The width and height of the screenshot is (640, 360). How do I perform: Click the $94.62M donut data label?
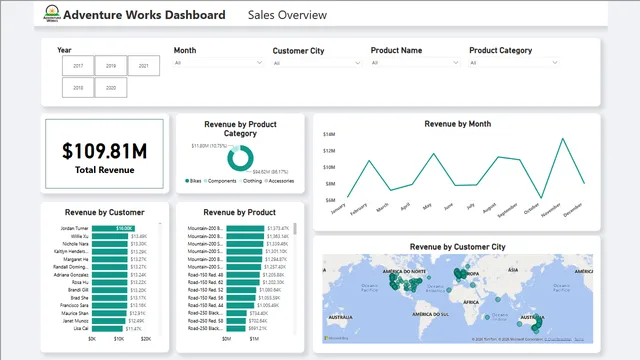[270, 172]
